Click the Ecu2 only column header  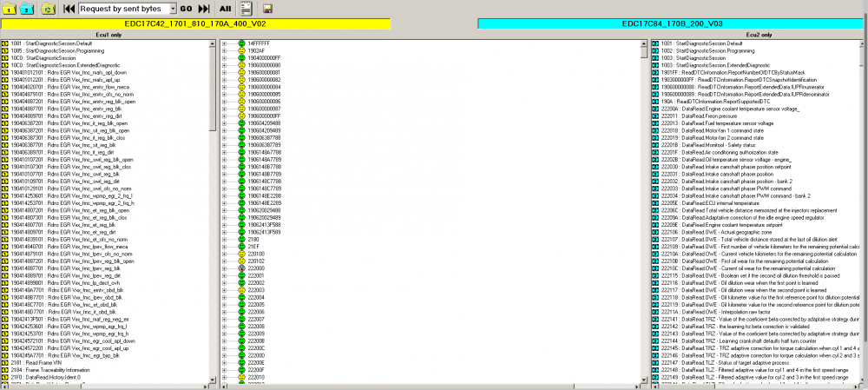coord(759,35)
